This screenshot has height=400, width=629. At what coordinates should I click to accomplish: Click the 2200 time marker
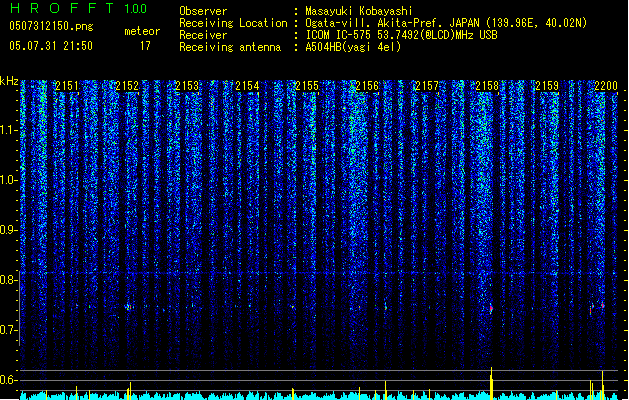[x=606, y=86]
